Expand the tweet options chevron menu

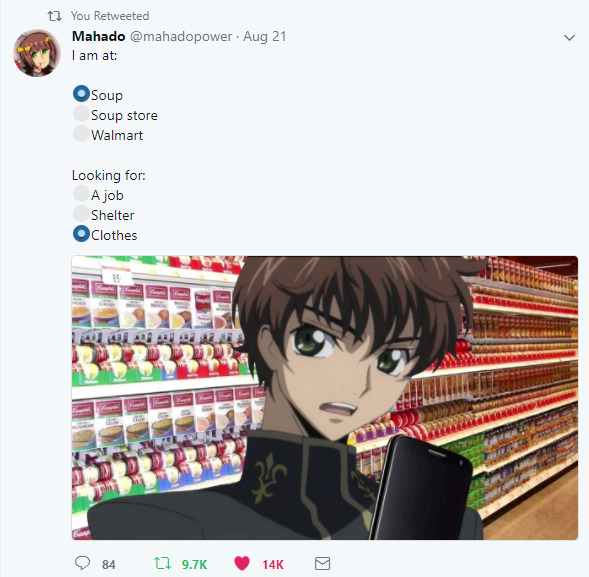pos(569,38)
